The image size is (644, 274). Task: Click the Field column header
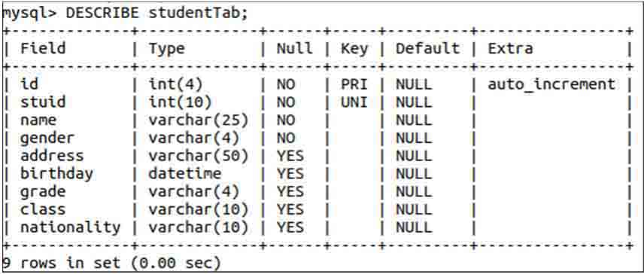[x=43, y=48]
